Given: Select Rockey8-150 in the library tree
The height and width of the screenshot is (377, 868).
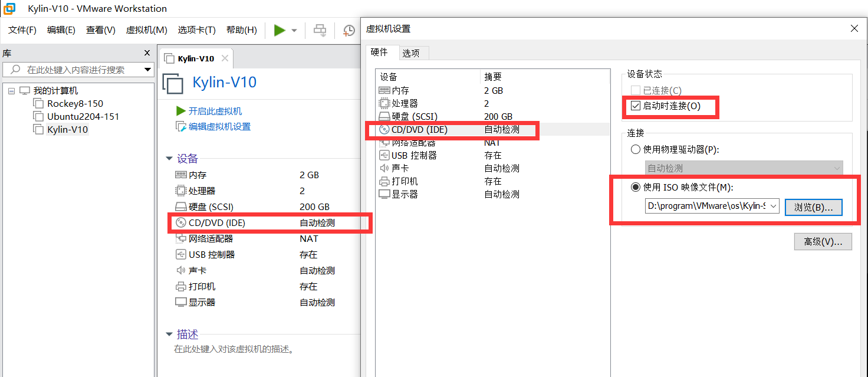Looking at the screenshot, I should (75, 104).
